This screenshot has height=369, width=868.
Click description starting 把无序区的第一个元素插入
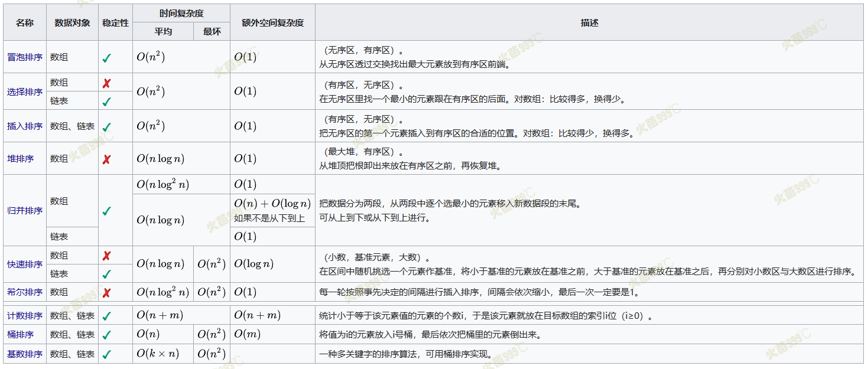[476, 133]
